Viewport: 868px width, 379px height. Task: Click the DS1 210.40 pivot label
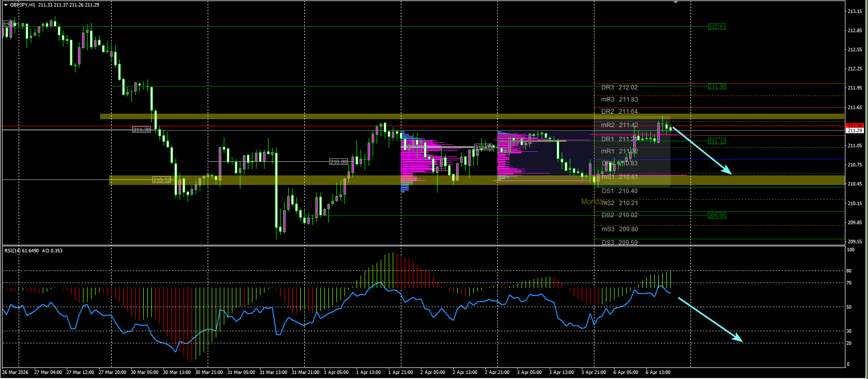[620, 191]
